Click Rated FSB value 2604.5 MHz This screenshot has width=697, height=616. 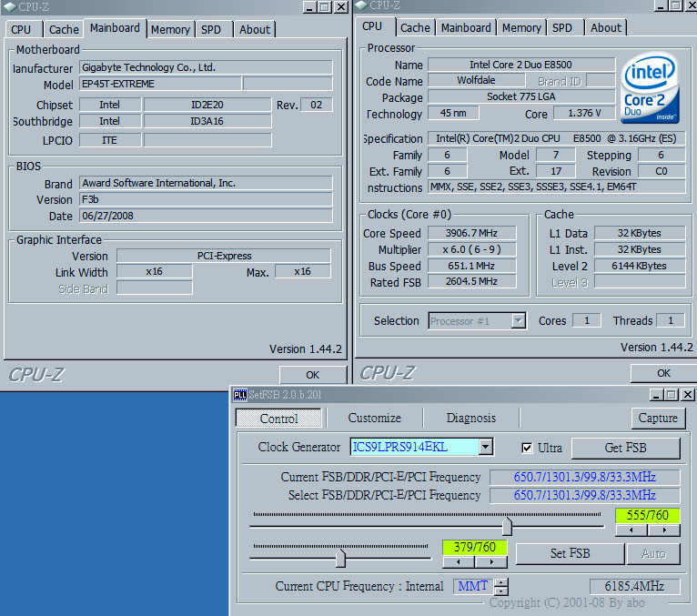tap(471, 281)
